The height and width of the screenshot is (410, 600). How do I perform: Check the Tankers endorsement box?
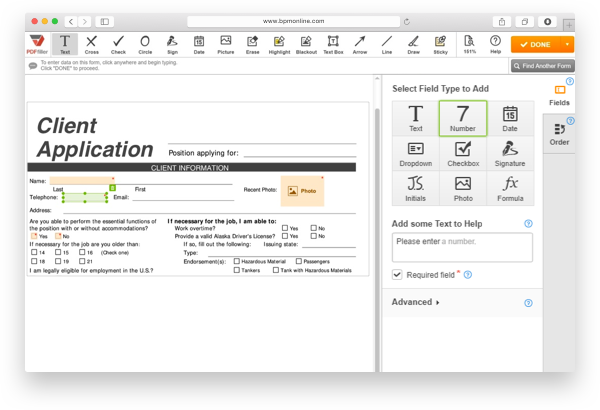point(236,270)
